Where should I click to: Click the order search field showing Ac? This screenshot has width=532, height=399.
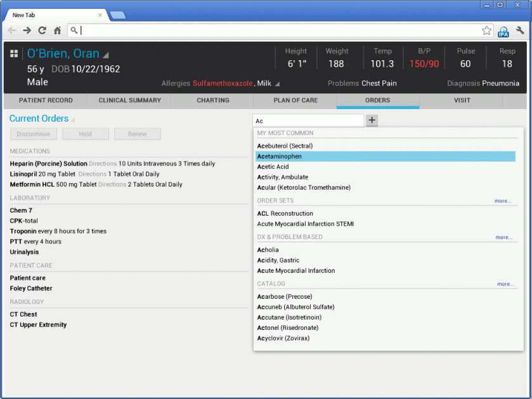pos(308,120)
